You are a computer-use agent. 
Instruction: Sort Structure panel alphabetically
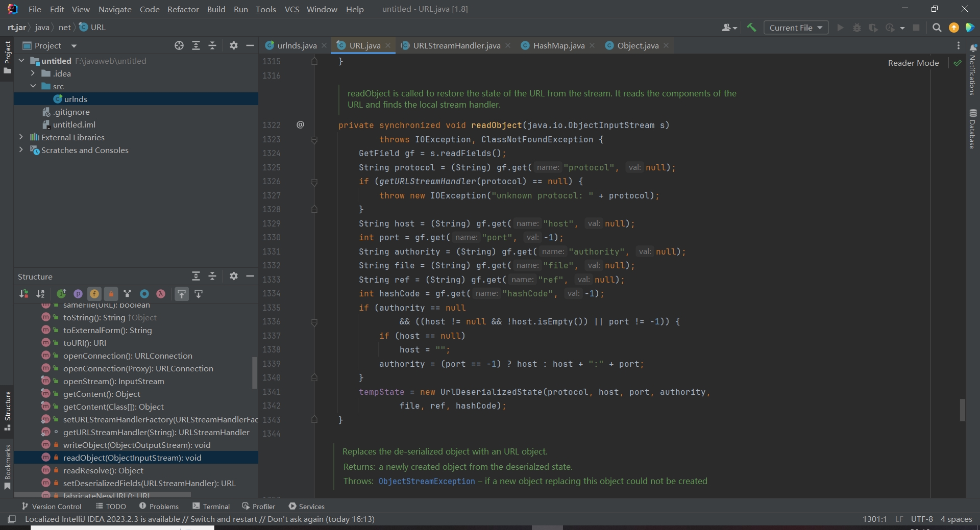[40, 294]
